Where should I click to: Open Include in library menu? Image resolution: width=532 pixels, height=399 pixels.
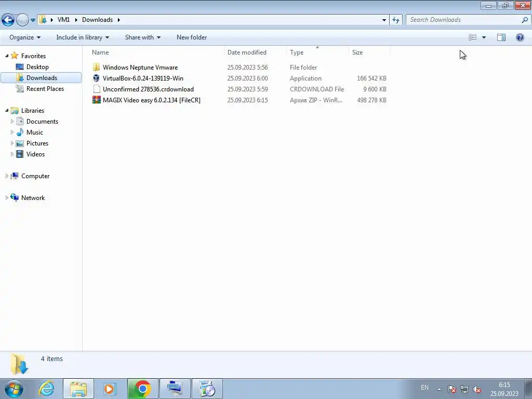(83, 37)
